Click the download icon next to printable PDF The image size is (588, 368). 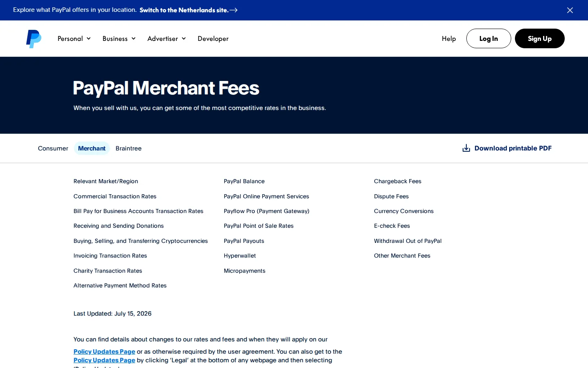click(x=466, y=148)
